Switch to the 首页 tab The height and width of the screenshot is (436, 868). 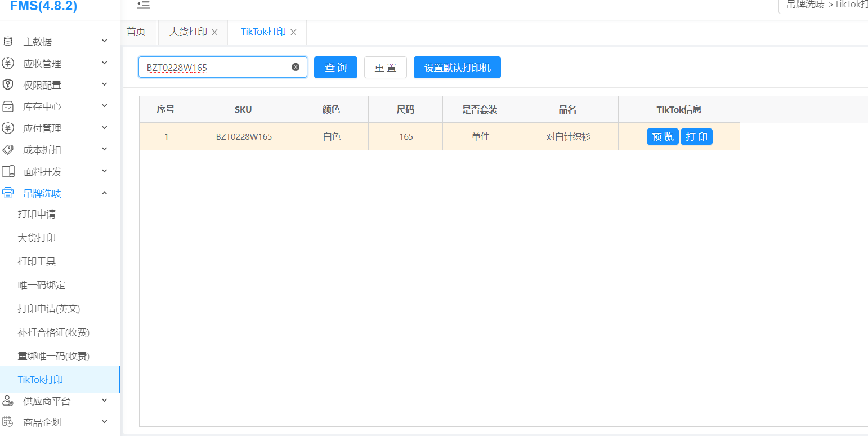coord(136,32)
